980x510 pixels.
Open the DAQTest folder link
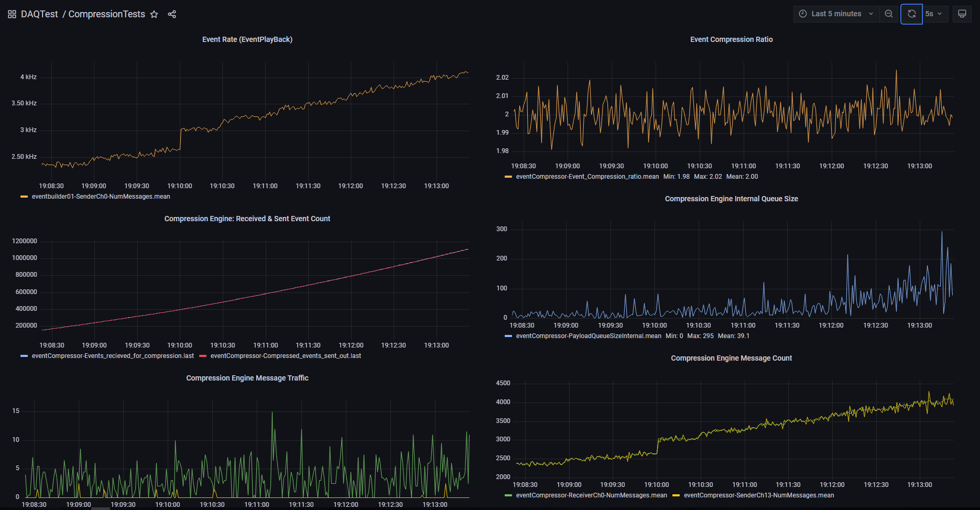pyautogui.click(x=39, y=14)
